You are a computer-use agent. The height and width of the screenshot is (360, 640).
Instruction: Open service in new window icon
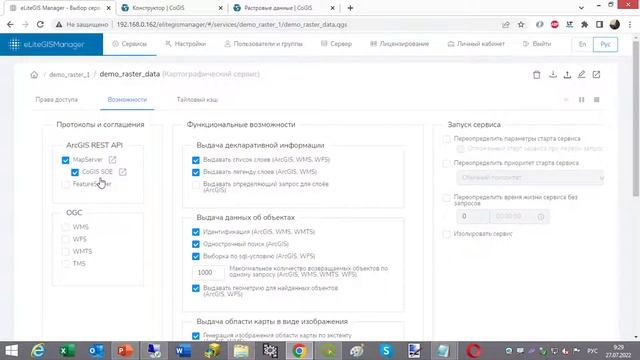tap(596, 75)
